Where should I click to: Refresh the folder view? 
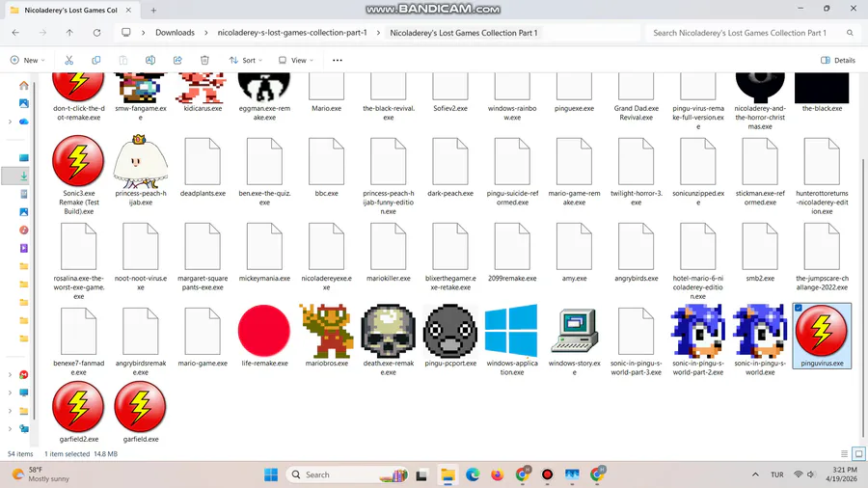pos(96,33)
